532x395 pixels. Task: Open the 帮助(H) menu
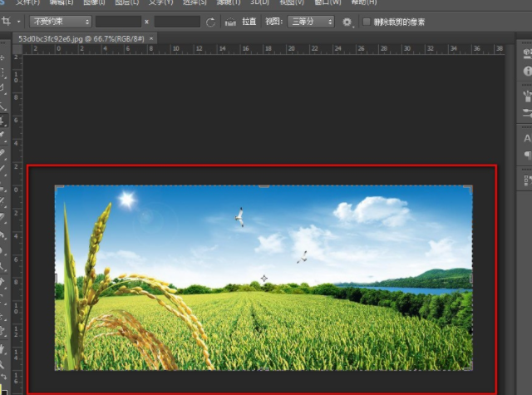click(x=364, y=2)
